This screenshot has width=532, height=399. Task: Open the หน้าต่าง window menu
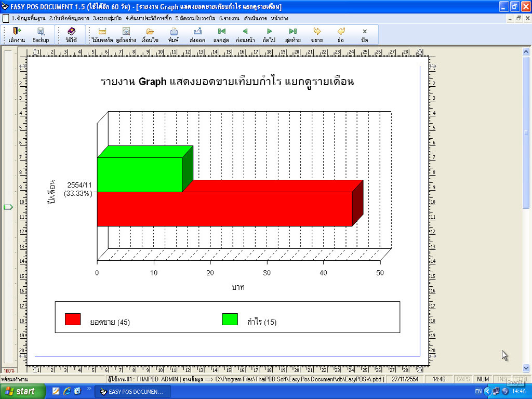pyautogui.click(x=280, y=18)
